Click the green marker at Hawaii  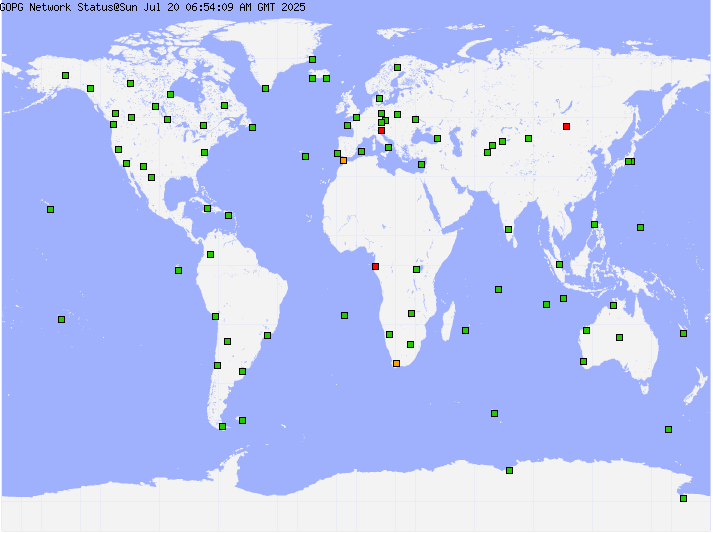(50, 210)
